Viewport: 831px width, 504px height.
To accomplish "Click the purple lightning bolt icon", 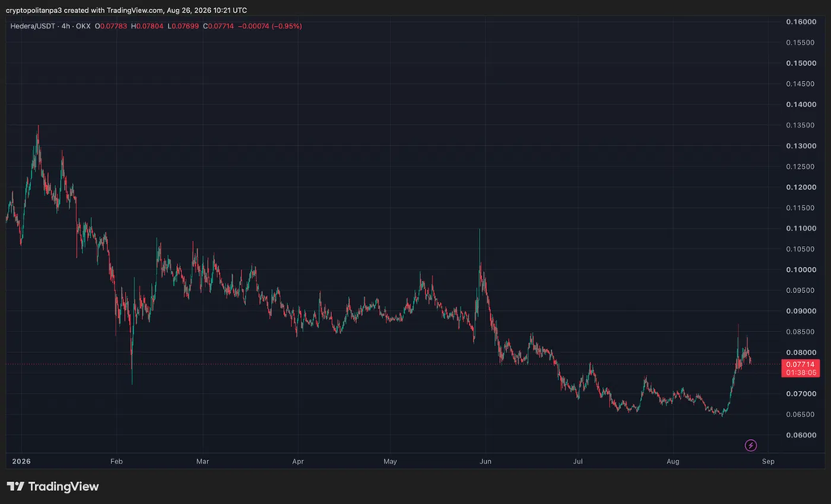I will pyautogui.click(x=751, y=446).
